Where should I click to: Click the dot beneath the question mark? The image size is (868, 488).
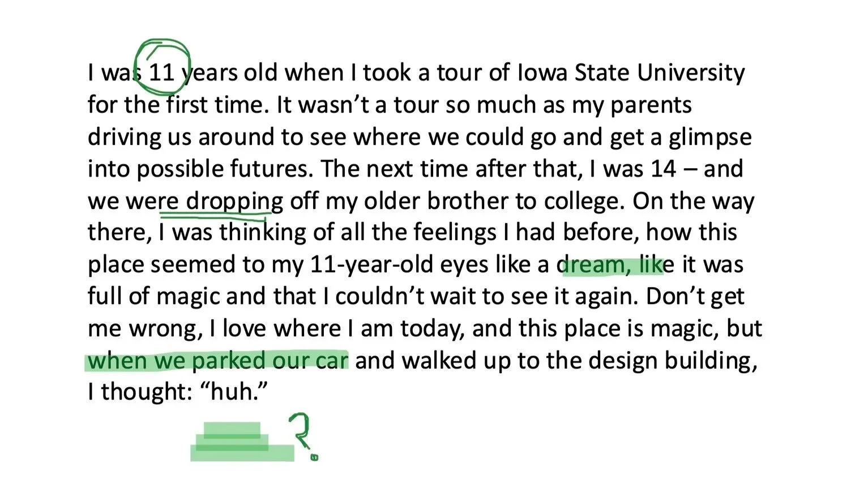315,456
